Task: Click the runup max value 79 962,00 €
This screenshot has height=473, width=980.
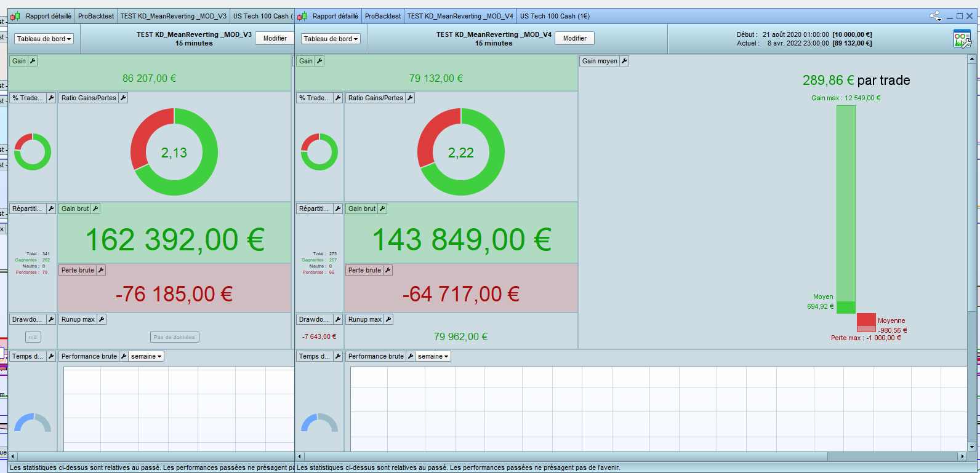Action: click(460, 336)
